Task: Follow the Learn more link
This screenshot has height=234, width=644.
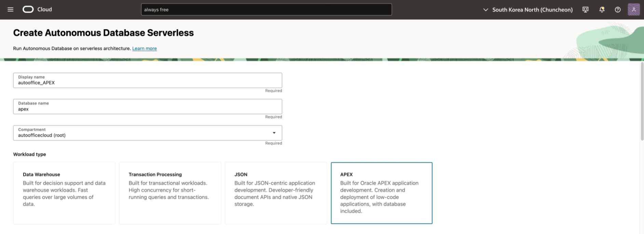Action: 145,48
